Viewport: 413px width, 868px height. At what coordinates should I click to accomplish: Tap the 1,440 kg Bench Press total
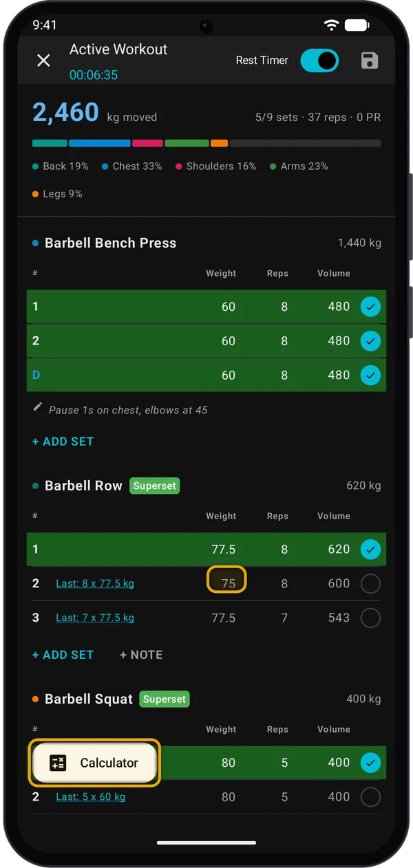[x=359, y=243]
